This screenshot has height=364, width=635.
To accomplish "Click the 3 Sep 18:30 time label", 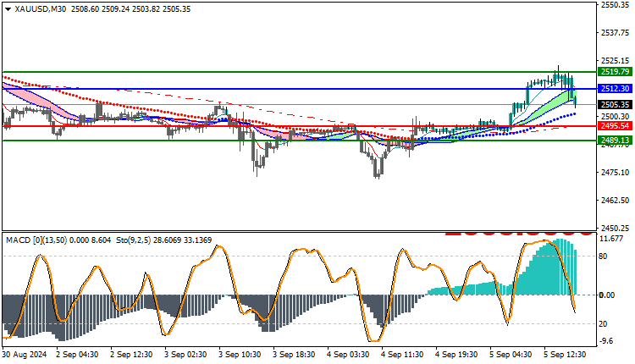I will point(294,355).
